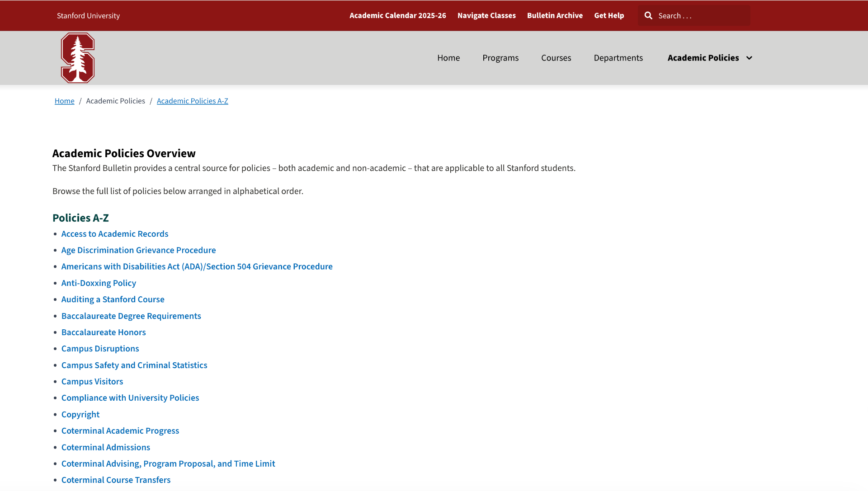The image size is (868, 491).
Task: Click the search magnifier icon
Action: click(648, 16)
